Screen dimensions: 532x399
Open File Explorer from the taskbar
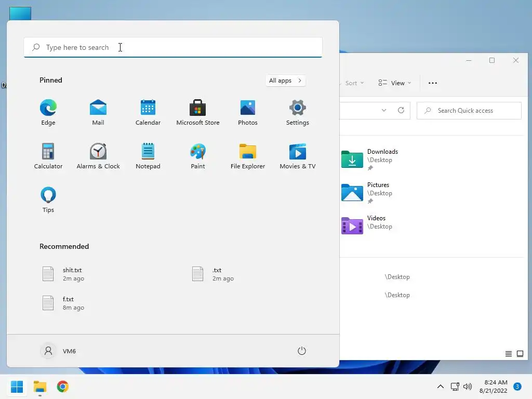(39, 387)
